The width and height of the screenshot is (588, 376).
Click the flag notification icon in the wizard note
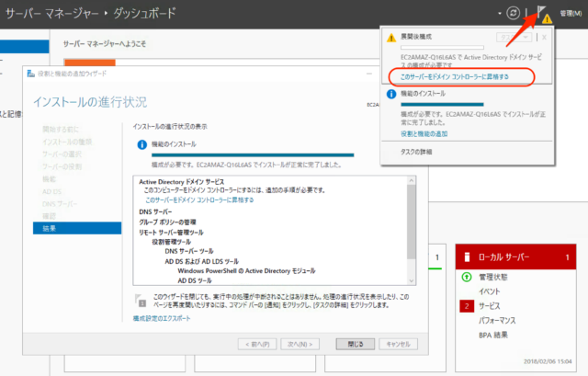click(141, 301)
